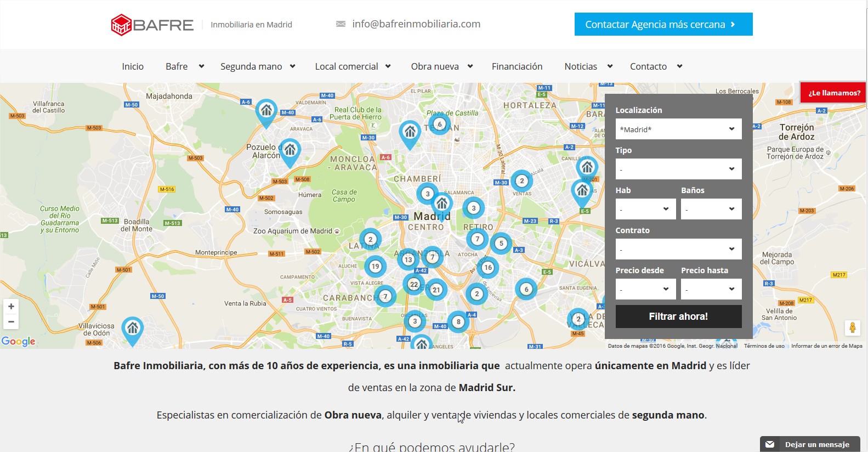Click Contactar Agencia más cercana button
The height and width of the screenshot is (452, 868).
663,25
